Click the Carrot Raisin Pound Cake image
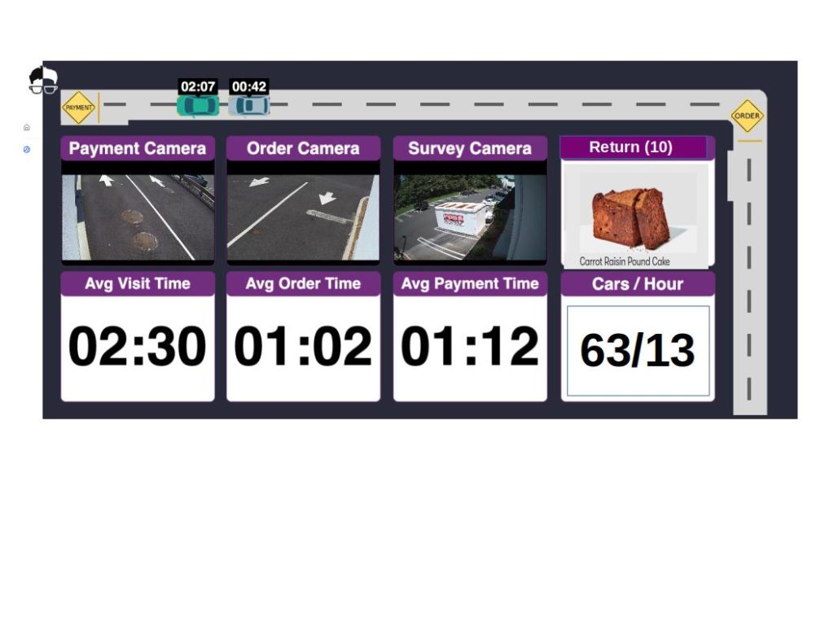 [x=637, y=216]
